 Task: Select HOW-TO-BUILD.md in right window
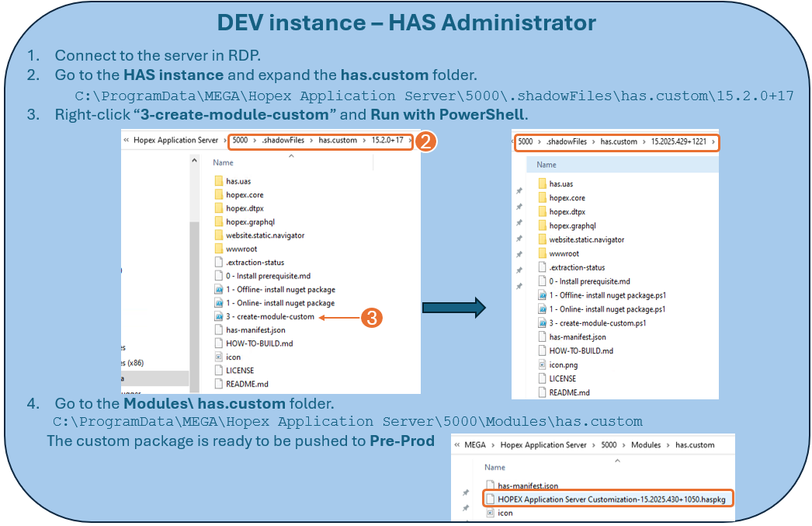coord(581,350)
